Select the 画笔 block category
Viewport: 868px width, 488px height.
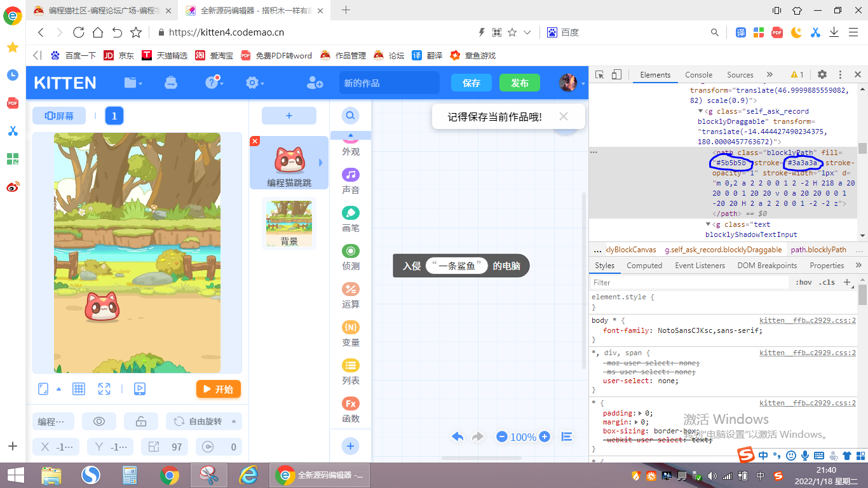tap(351, 219)
